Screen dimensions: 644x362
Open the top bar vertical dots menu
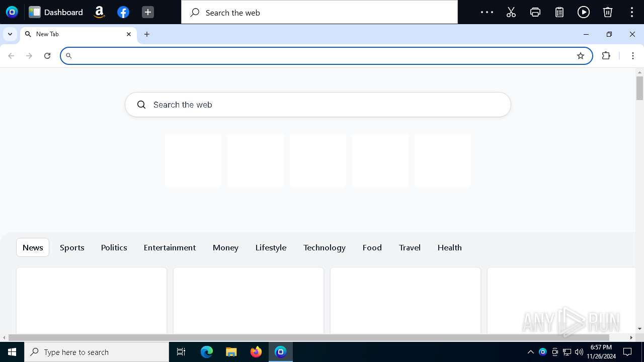[x=632, y=12]
